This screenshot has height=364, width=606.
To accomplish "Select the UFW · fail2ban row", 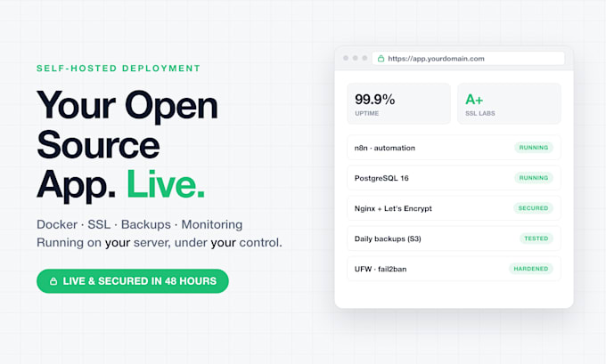I will pos(454,269).
